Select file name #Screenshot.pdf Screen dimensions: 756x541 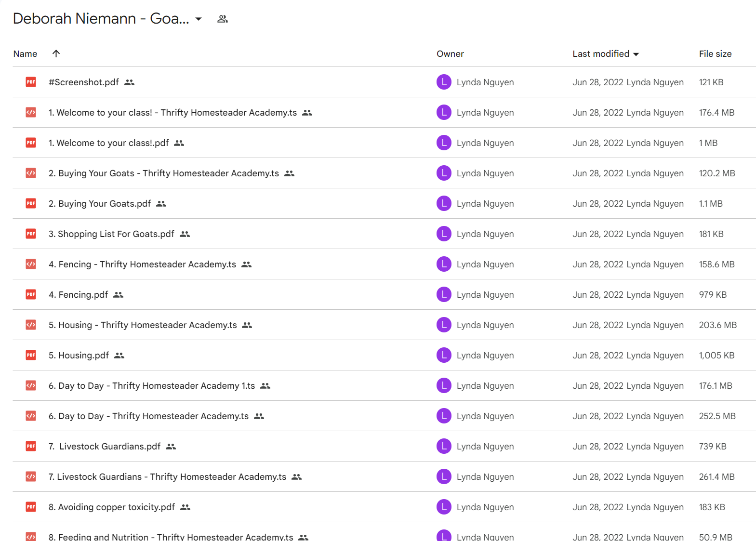pos(84,82)
